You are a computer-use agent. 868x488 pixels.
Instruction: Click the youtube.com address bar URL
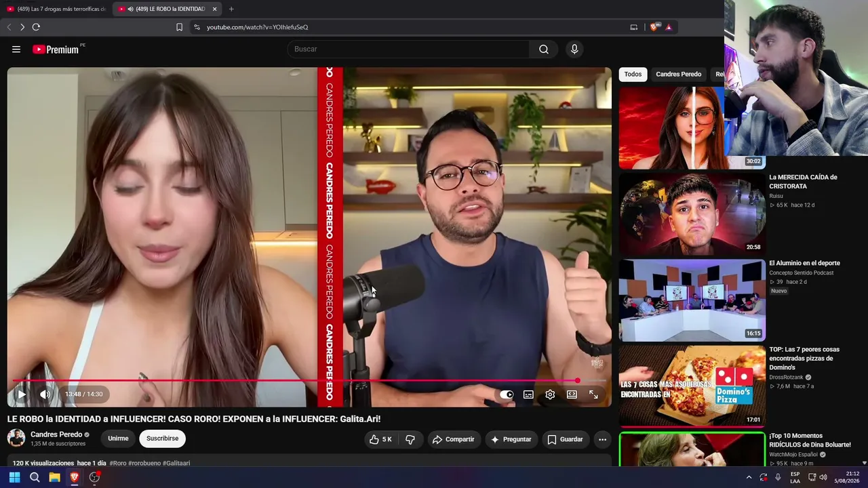click(x=257, y=27)
